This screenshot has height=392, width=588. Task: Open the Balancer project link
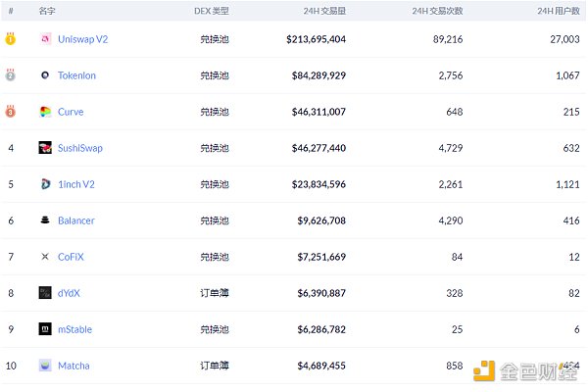pos(76,220)
